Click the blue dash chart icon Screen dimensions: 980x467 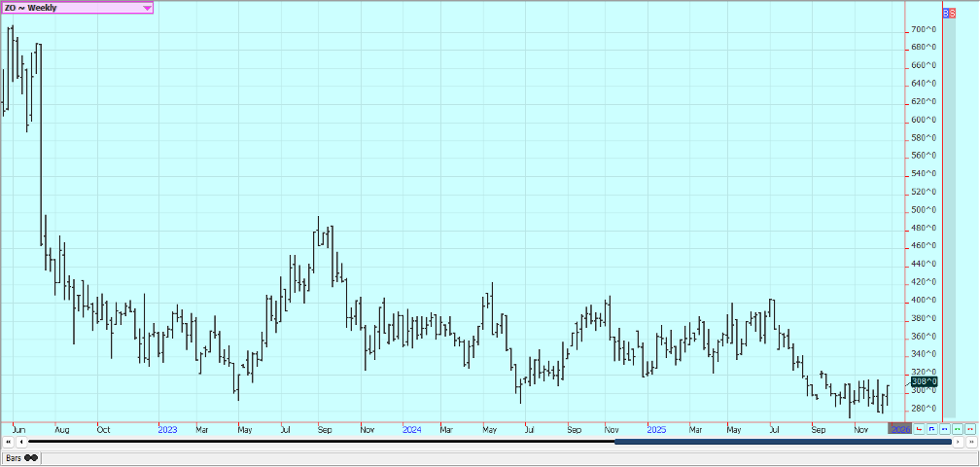pyautogui.click(x=944, y=428)
